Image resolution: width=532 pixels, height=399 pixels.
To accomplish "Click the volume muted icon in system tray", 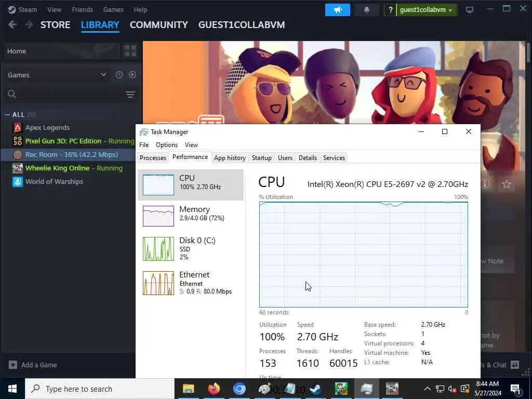I will click(x=451, y=389).
